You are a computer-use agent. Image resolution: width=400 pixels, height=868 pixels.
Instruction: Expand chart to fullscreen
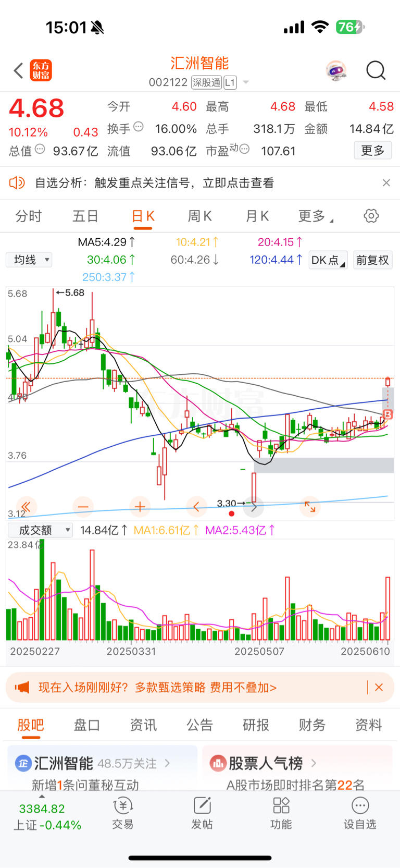(x=310, y=506)
